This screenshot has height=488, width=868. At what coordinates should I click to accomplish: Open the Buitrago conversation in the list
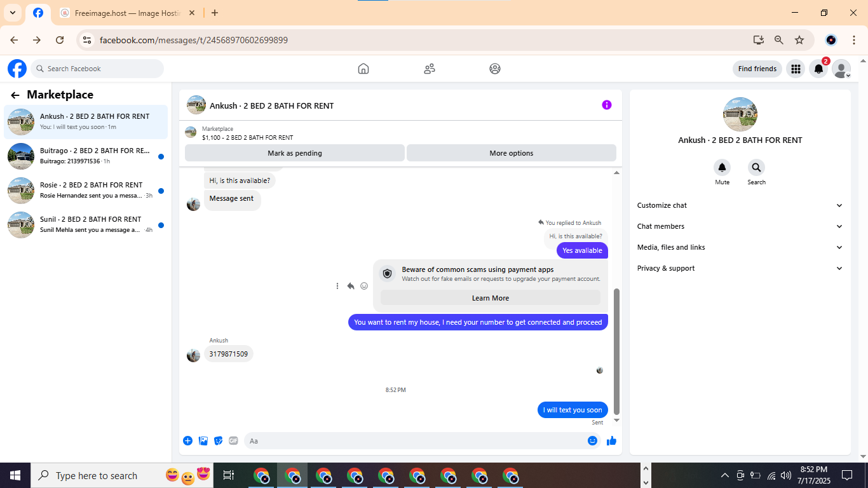pyautogui.click(x=86, y=156)
